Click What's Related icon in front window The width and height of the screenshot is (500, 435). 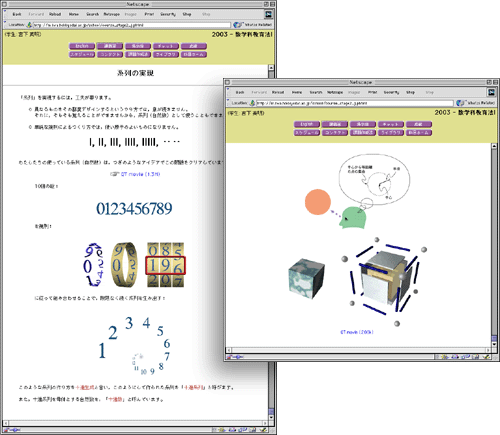tap(461, 103)
